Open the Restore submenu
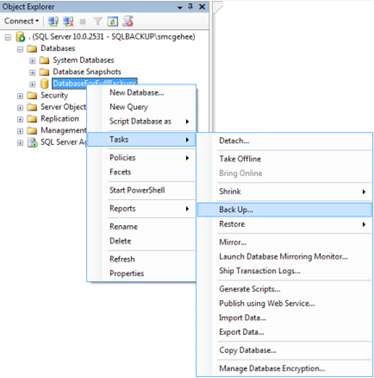 tap(284, 224)
